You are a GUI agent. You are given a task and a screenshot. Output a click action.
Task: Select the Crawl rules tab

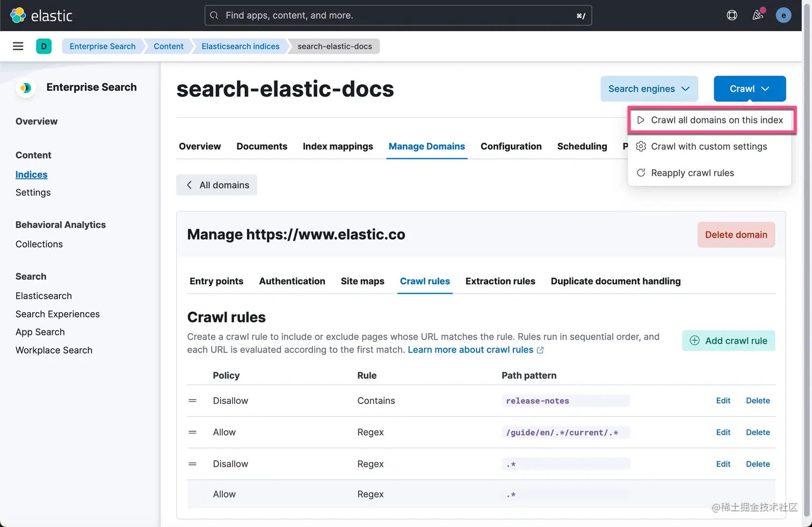[x=425, y=281]
